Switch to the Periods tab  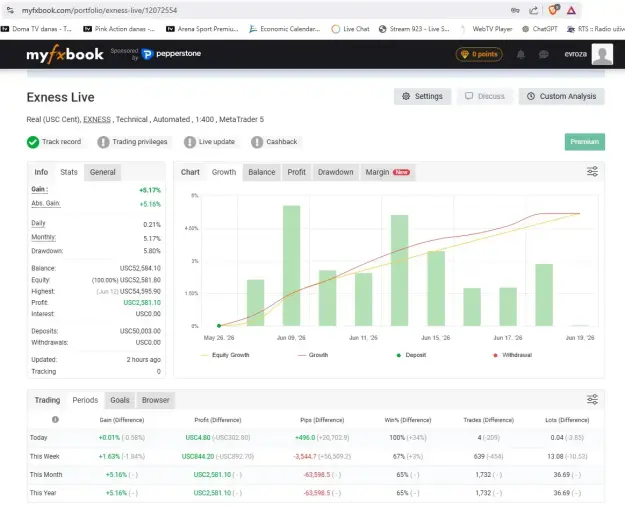click(x=85, y=400)
